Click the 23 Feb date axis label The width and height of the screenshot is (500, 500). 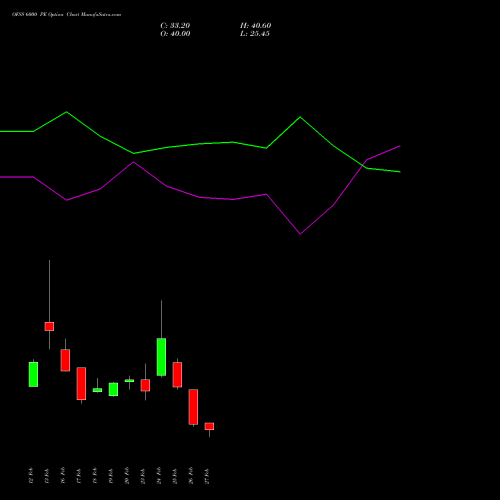pyautogui.click(x=143, y=476)
